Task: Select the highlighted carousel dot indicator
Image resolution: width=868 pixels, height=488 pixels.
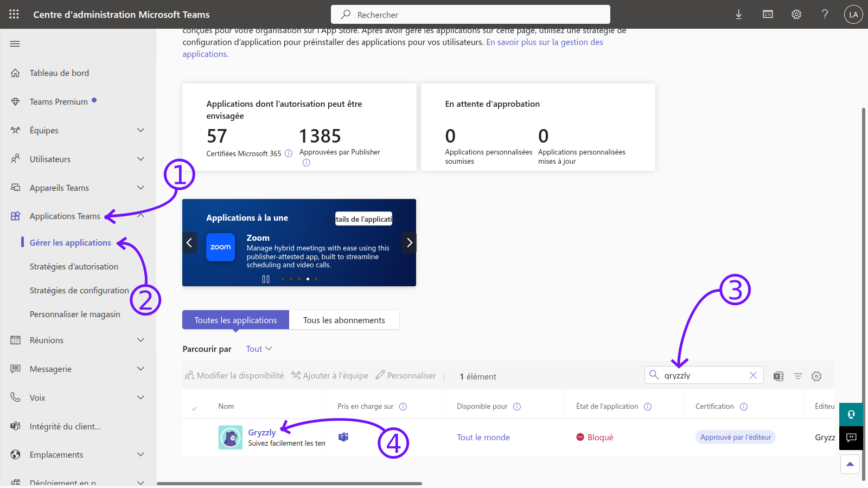Action: 308,279
